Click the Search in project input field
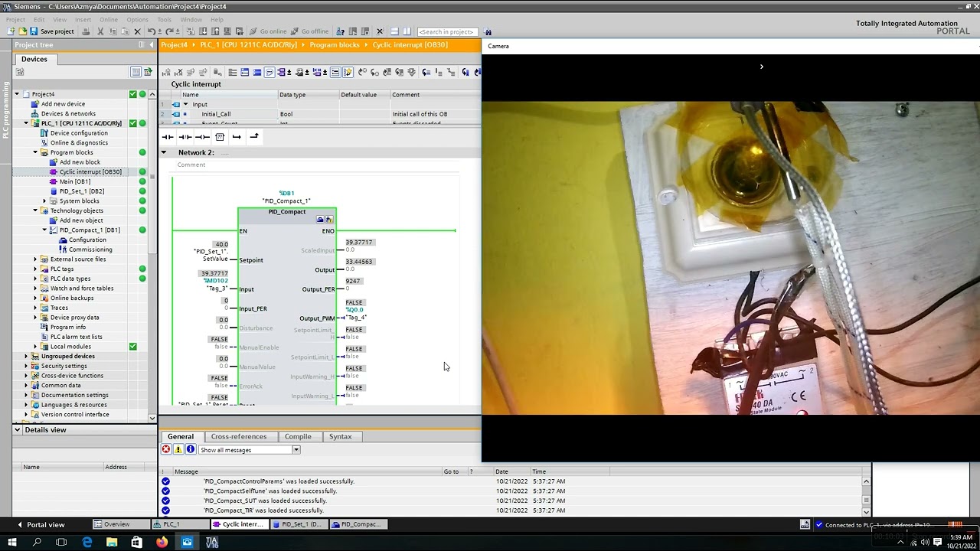This screenshot has width=980, height=551. pos(446,31)
